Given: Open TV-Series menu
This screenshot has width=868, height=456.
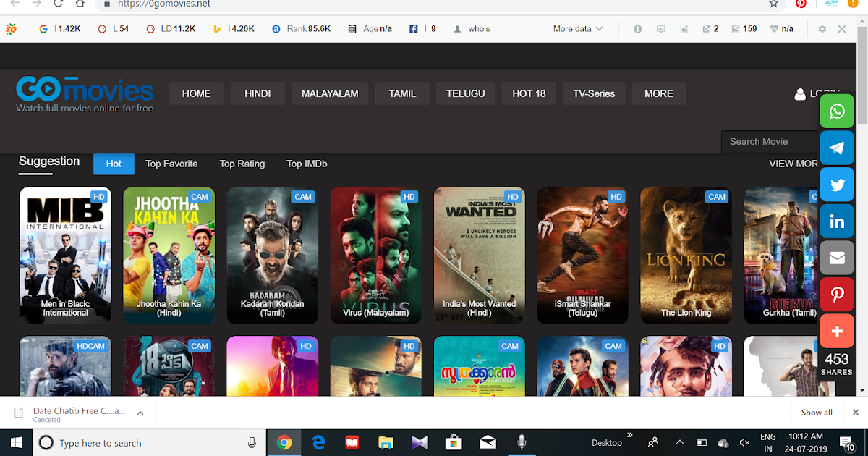Looking at the screenshot, I should (x=594, y=93).
